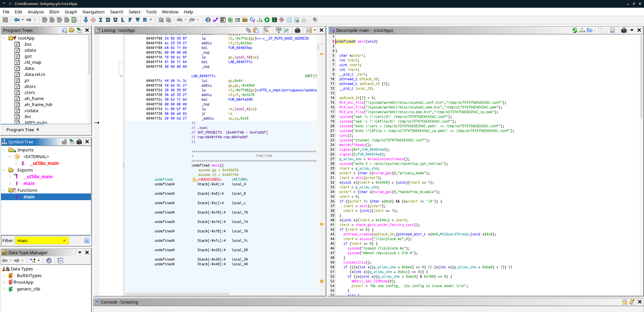Re-decompile with green refresh icon

point(575,30)
